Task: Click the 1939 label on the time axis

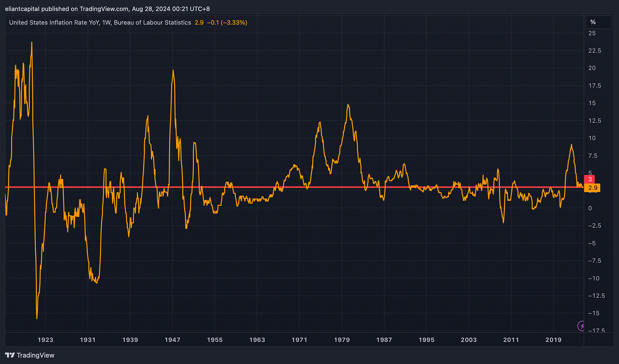Action: [130, 340]
